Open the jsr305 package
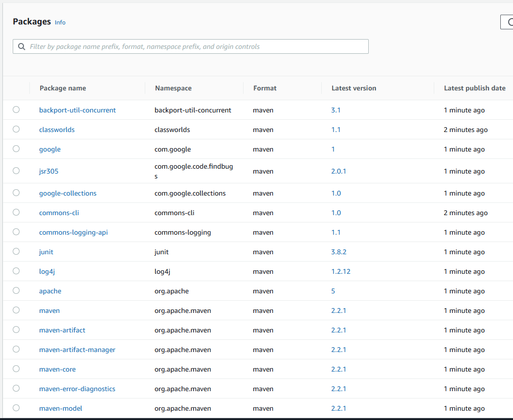This screenshot has height=420, width=513. [48, 171]
